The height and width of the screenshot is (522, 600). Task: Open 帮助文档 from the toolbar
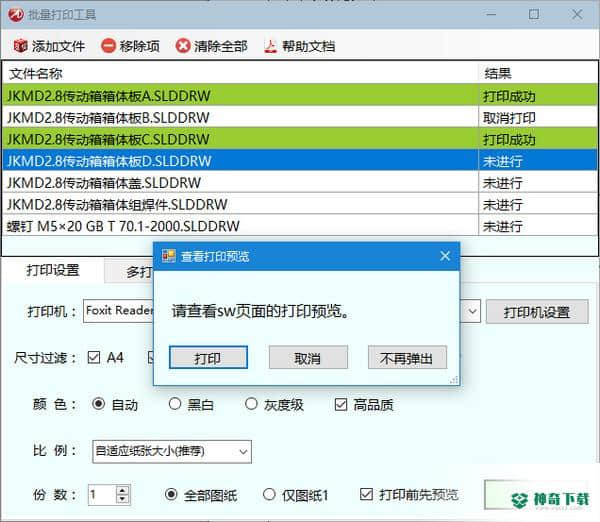pyautogui.click(x=308, y=46)
